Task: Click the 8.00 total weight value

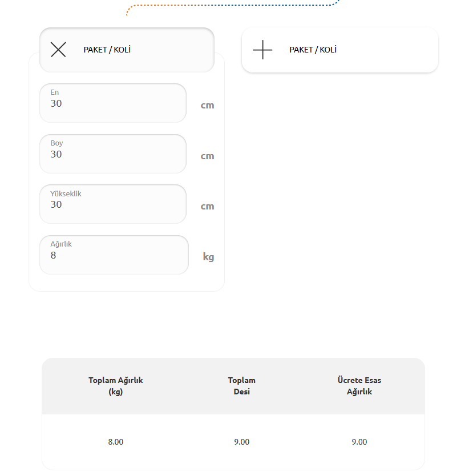Action: pyautogui.click(x=116, y=442)
